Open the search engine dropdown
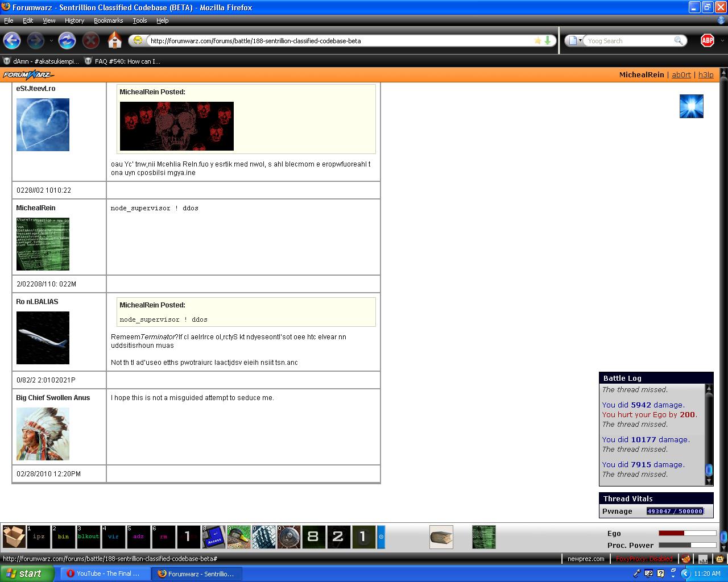The image size is (728, 582). click(576, 40)
